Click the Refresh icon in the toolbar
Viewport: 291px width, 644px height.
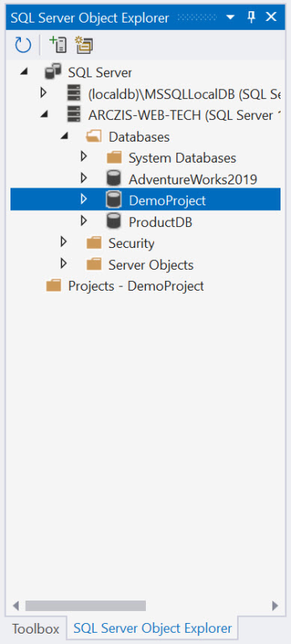(x=23, y=45)
